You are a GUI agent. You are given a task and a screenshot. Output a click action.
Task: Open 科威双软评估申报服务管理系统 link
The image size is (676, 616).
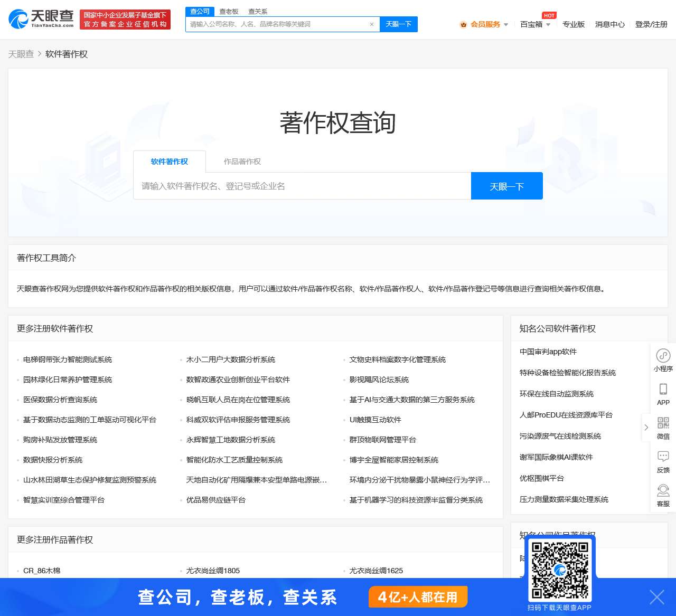pyautogui.click(x=238, y=420)
